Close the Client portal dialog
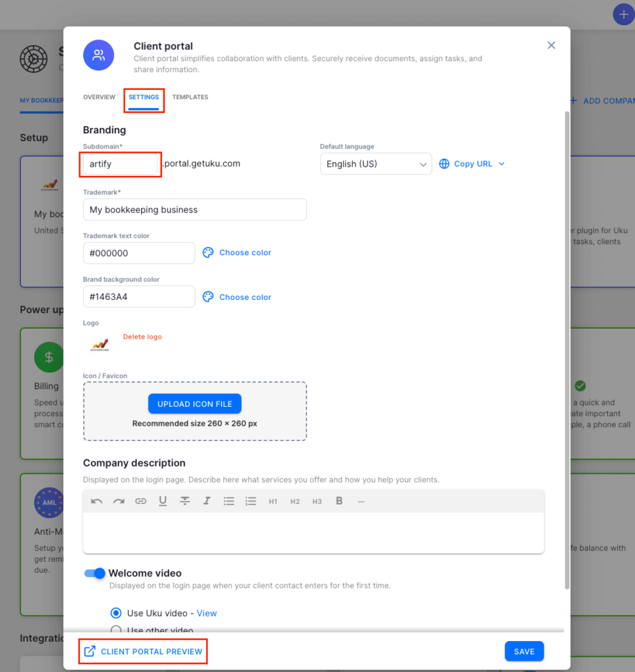Viewport: 635px width, 672px height. 552,45
